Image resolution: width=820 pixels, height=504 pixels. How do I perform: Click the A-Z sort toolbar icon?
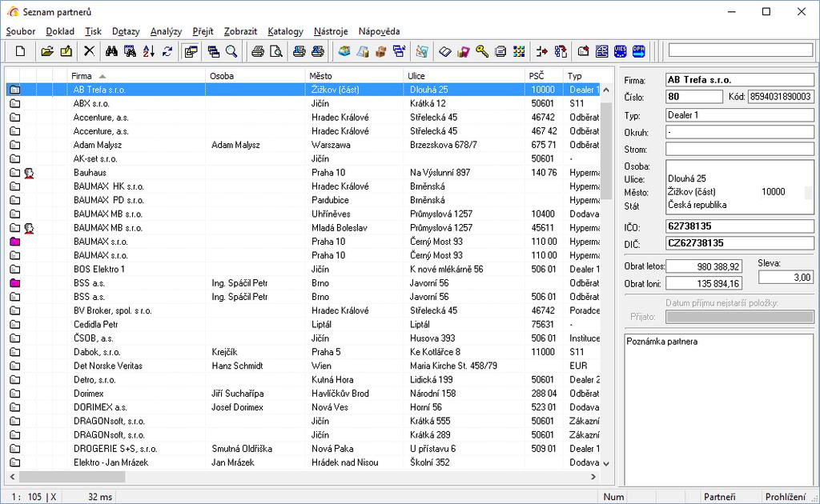tap(148, 51)
